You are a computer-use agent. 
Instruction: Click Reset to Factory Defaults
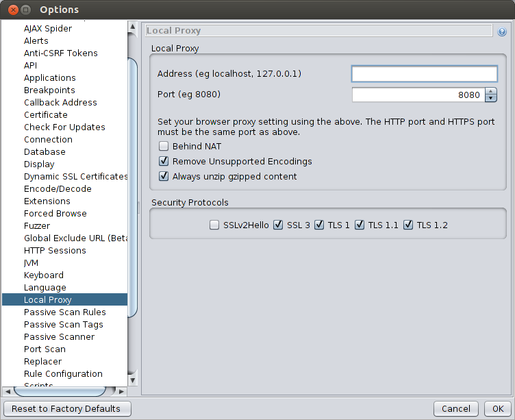click(x=67, y=408)
